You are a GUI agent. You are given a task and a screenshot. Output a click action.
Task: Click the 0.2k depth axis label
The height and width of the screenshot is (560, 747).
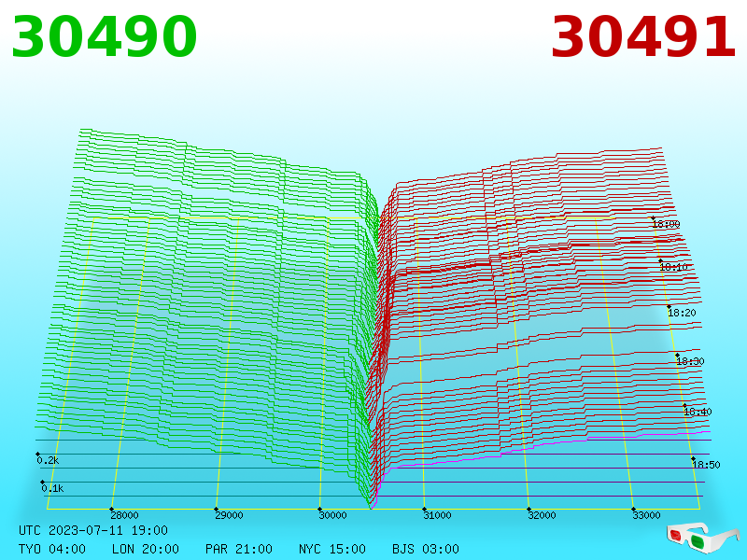point(48,460)
